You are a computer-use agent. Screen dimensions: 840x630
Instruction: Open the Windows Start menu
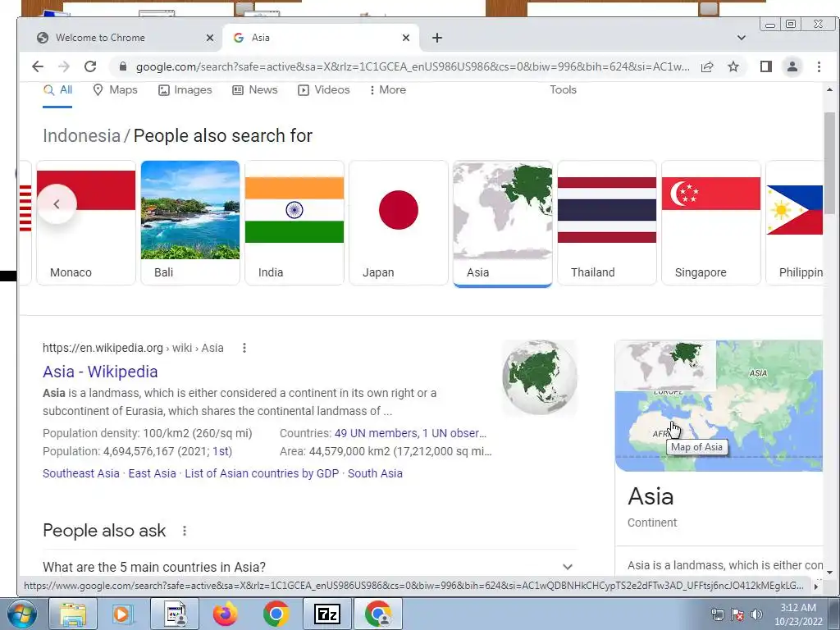[21, 614]
